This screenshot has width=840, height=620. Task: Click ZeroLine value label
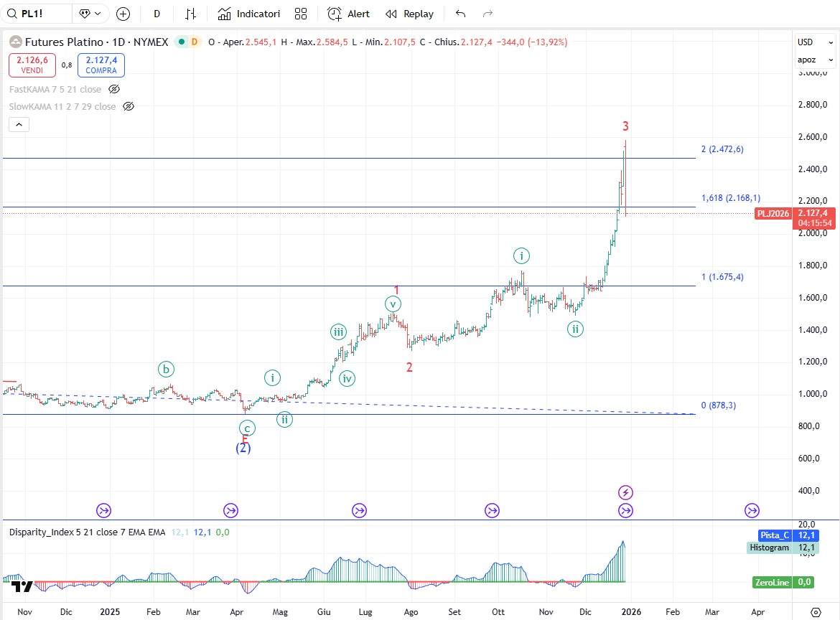[772, 583]
